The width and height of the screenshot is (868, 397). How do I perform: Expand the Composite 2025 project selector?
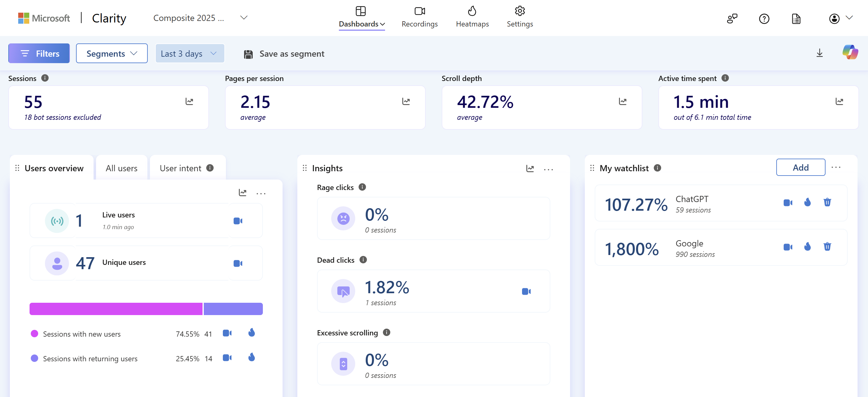[x=243, y=18]
